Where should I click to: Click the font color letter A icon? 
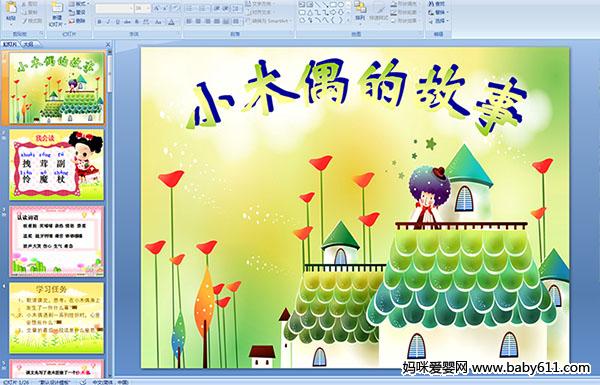click(171, 22)
